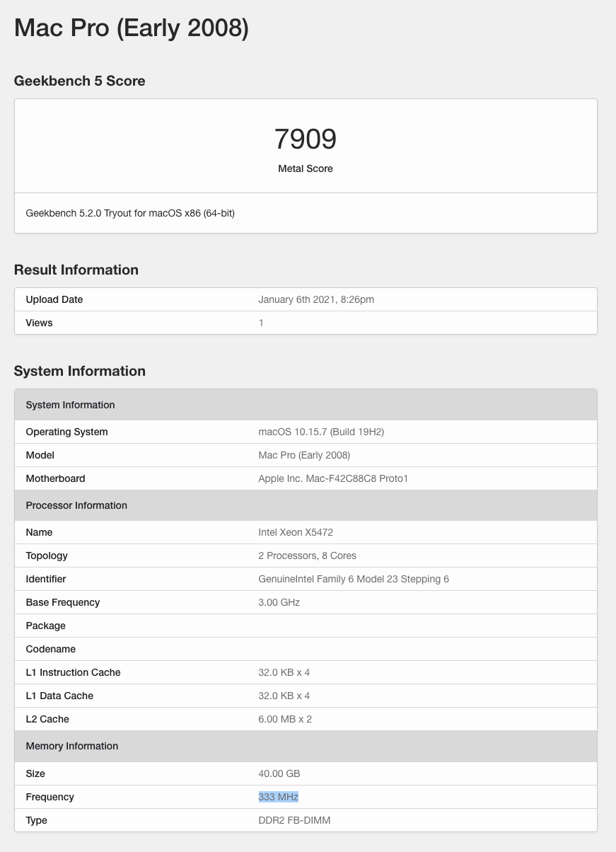
Task: Click the Topology label
Action: point(47,555)
